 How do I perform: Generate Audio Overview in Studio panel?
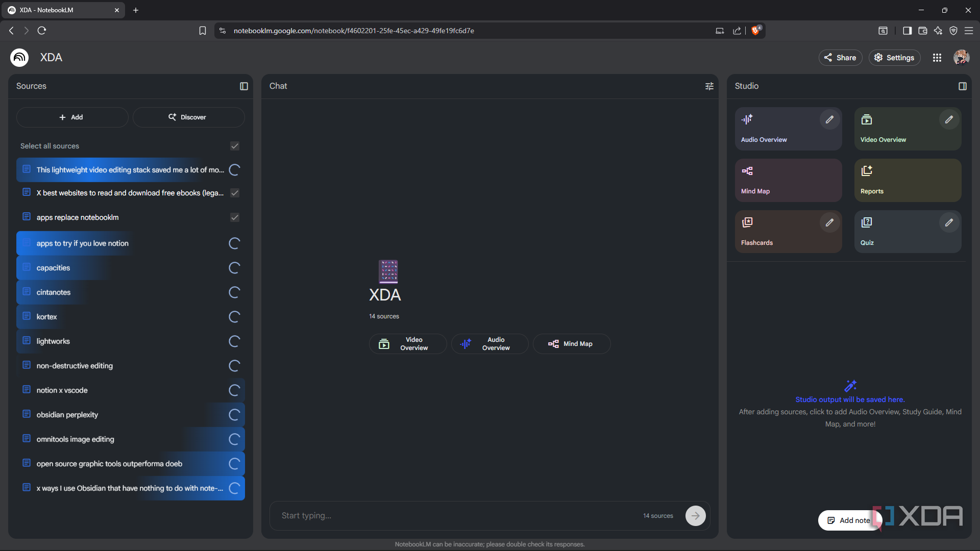point(788,129)
